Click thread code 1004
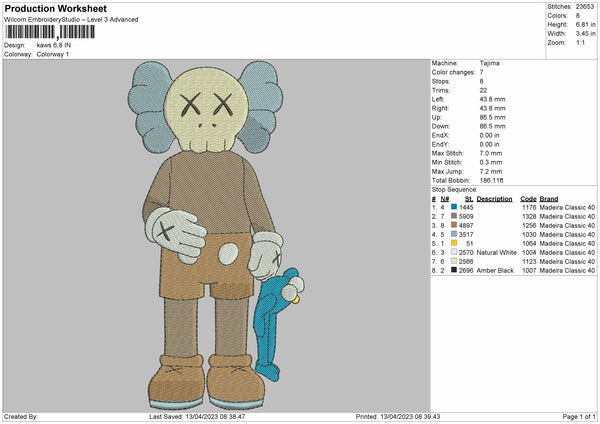Viewport: 600px width, 424px height. pyautogui.click(x=529, y=252)
